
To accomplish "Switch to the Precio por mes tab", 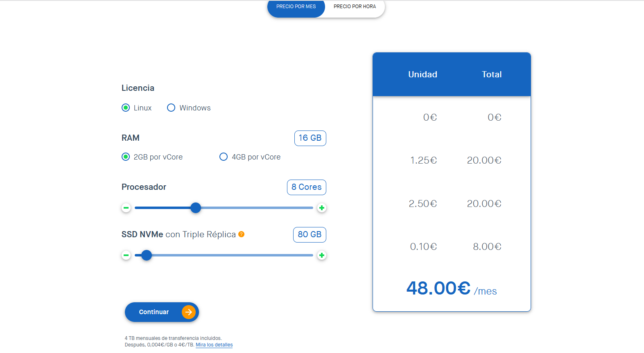I will [x=296, y=7].
